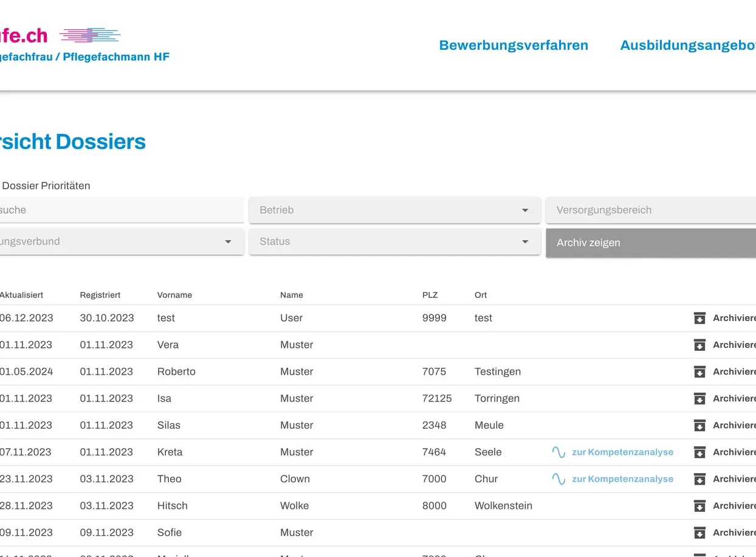Open Kompetenzanalyse link for Kreta Muster
Screen dimensions: 756x557
point(622,452)
